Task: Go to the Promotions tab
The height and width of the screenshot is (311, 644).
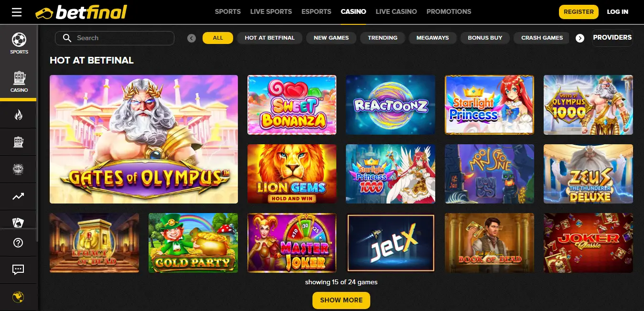Action: [x=449, y=11]
